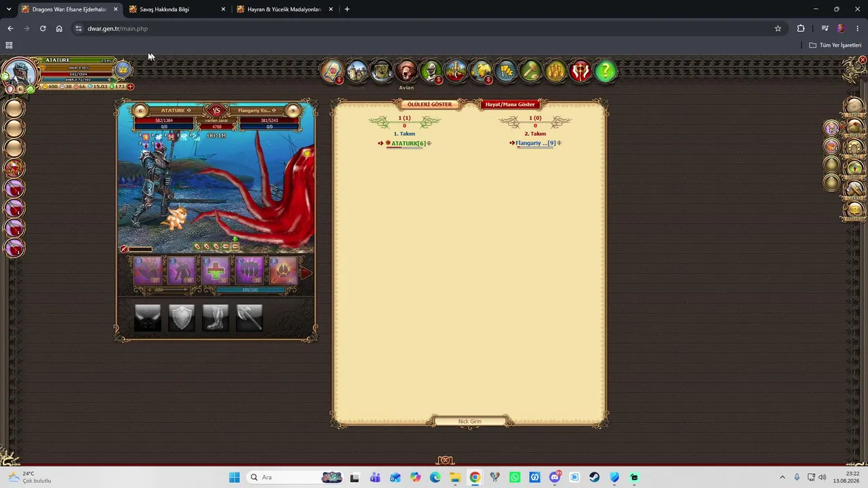Click the first red potion belt slot
Screen dimensions: 868x488
(15, 188)
